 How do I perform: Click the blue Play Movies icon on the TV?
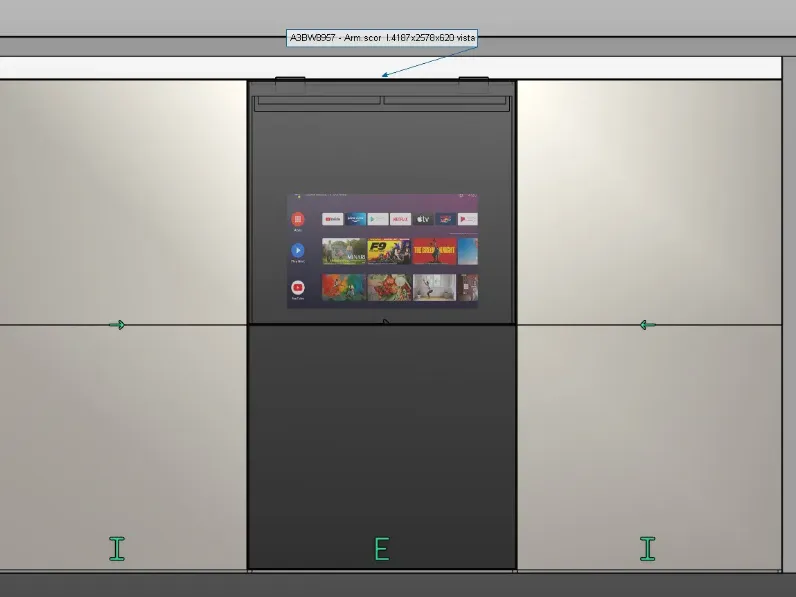click(298, 250)
